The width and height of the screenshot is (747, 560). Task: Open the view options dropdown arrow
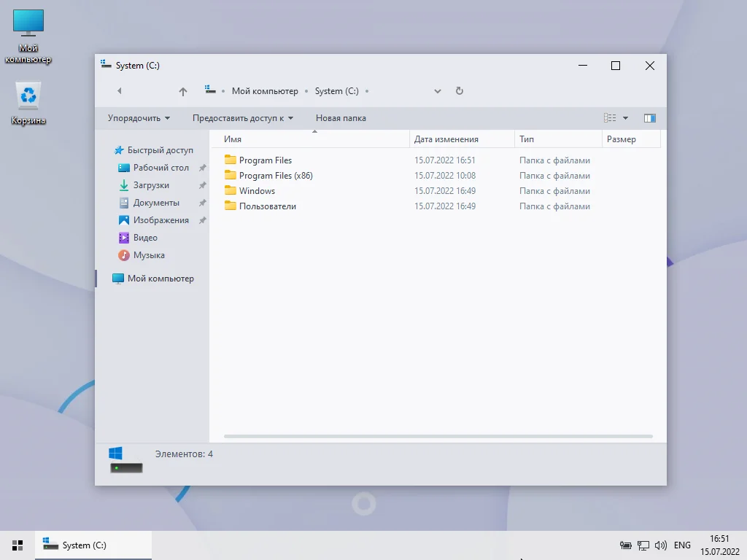(625, 118)
